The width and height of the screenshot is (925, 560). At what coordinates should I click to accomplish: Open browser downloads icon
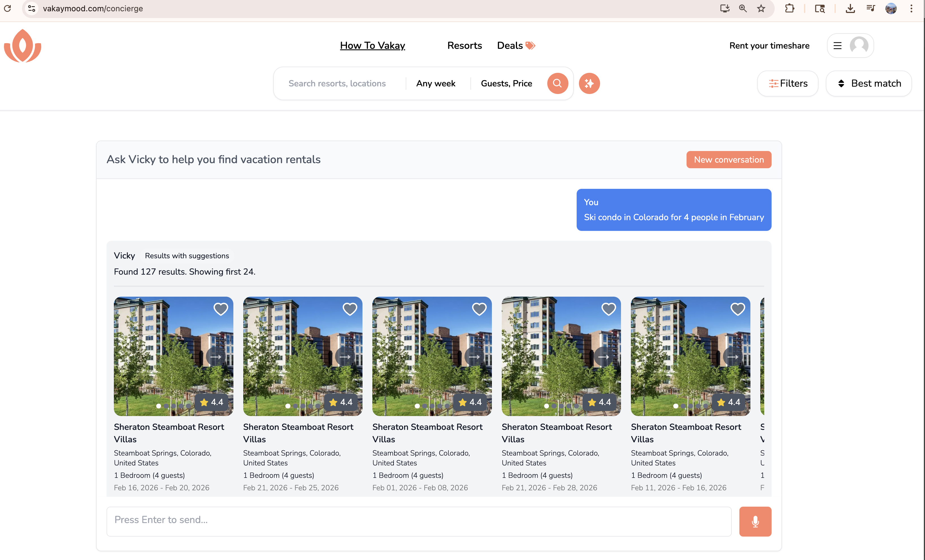pos(850,9)
